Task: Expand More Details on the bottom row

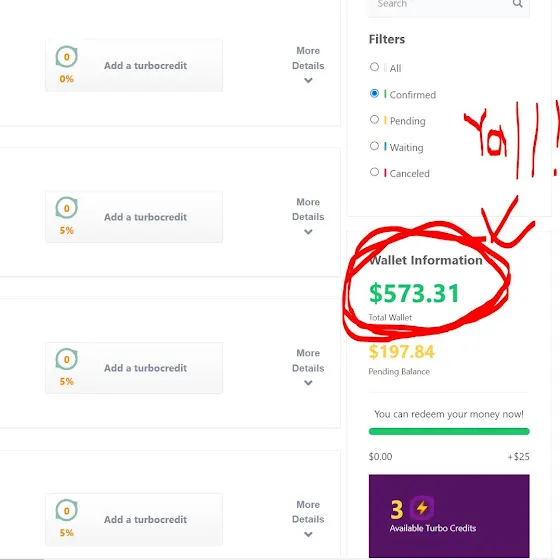Action: [308, 512]
